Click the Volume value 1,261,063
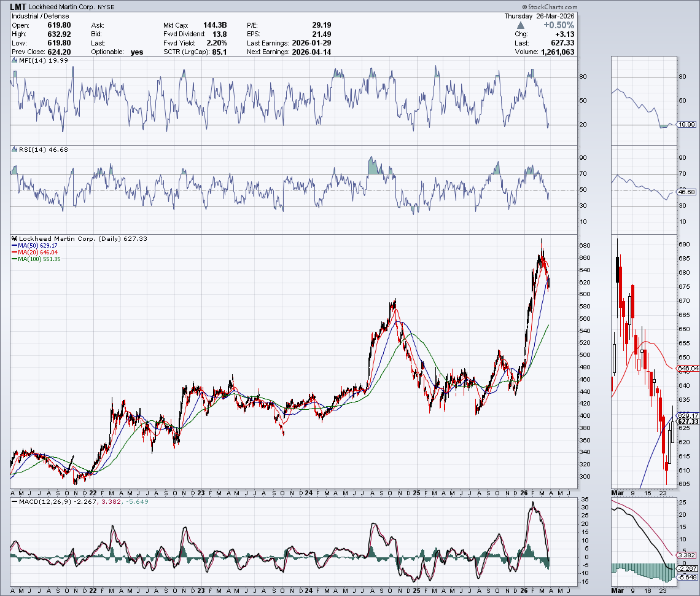Viewport: 700px width, 596px height. [558, 52]
